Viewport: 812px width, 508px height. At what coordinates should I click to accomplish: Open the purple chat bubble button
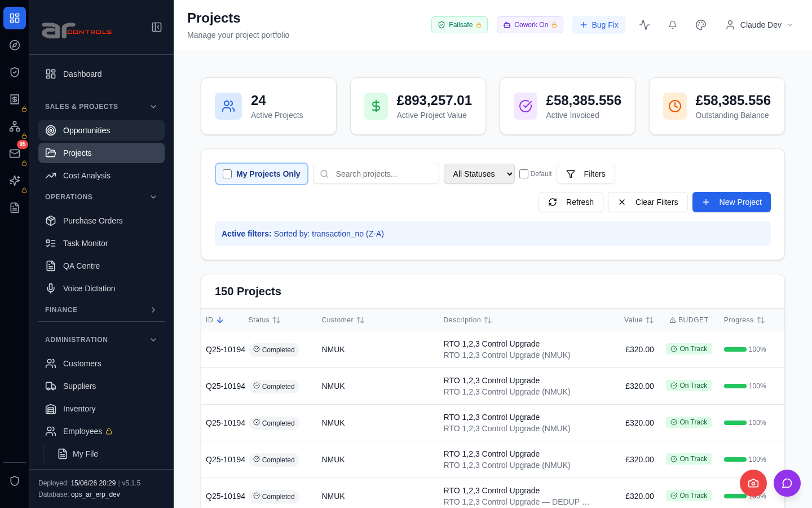(x=787, y=483)
